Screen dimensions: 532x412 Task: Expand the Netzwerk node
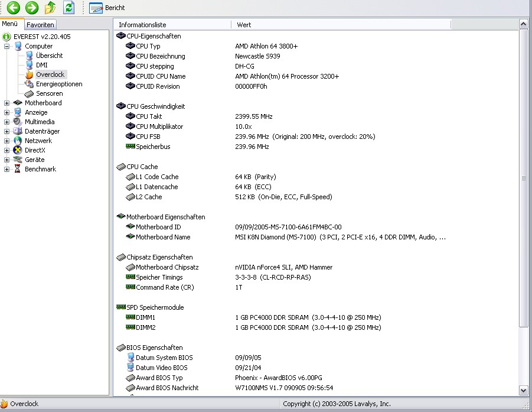[x=6, y=141]
